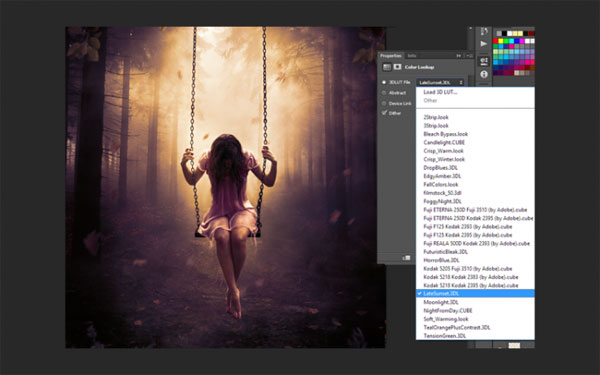
Task: Click the swing girl image canvas
Action: tap(225, 187)
